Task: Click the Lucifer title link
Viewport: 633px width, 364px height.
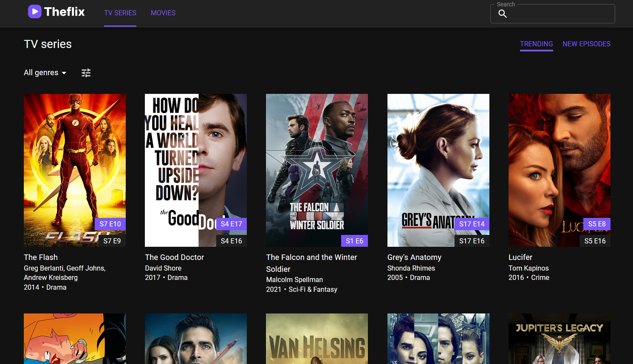Action: click(520, 257)
